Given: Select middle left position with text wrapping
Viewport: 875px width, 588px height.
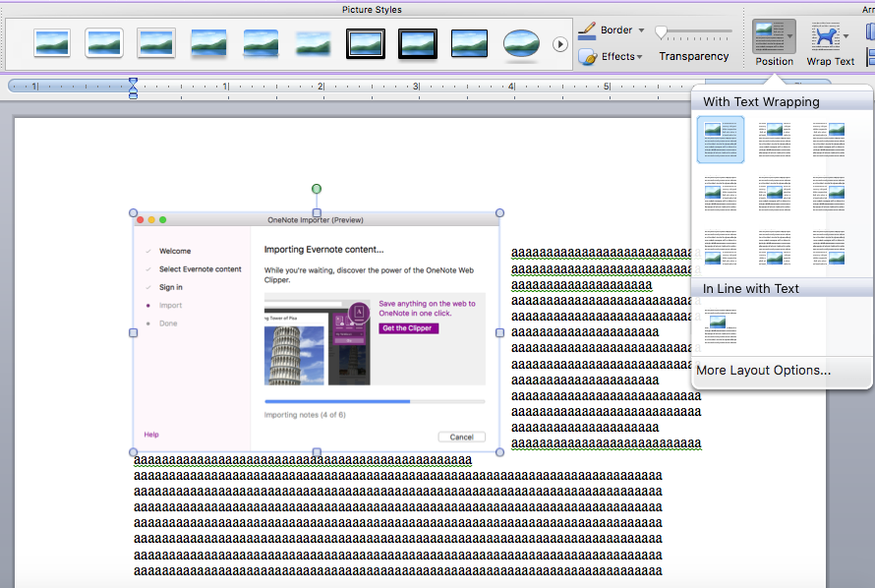Looking at the screenshot, I should click(721, 194).
